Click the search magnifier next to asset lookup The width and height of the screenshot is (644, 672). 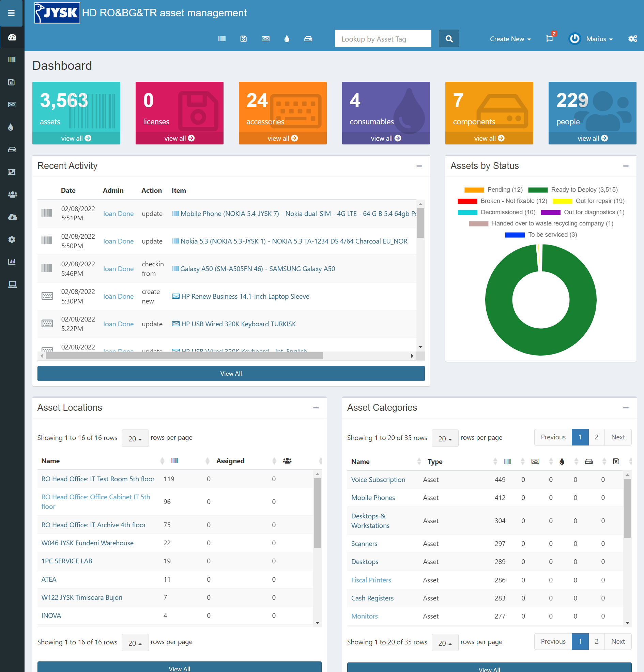pos(449,38)
